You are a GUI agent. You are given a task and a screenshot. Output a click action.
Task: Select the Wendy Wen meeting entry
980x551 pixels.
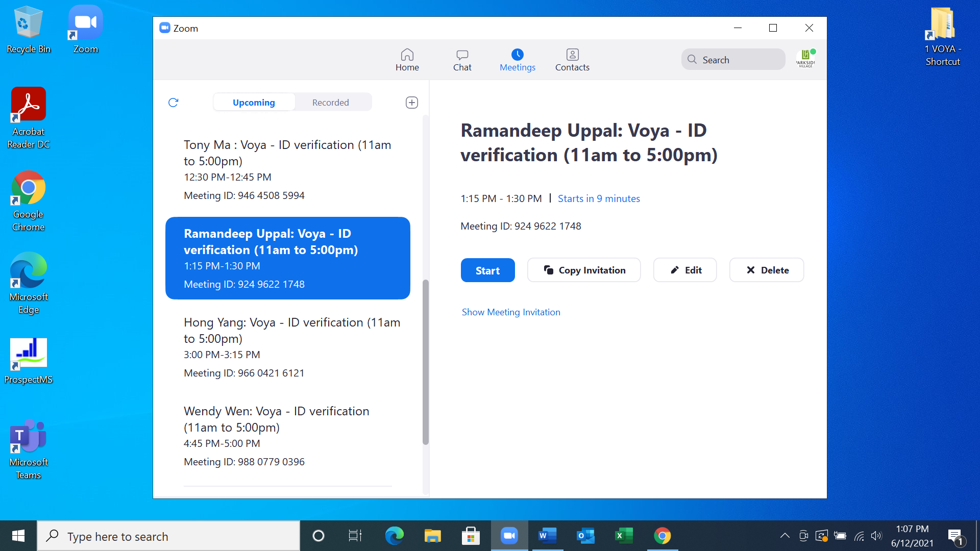(288, 436)
